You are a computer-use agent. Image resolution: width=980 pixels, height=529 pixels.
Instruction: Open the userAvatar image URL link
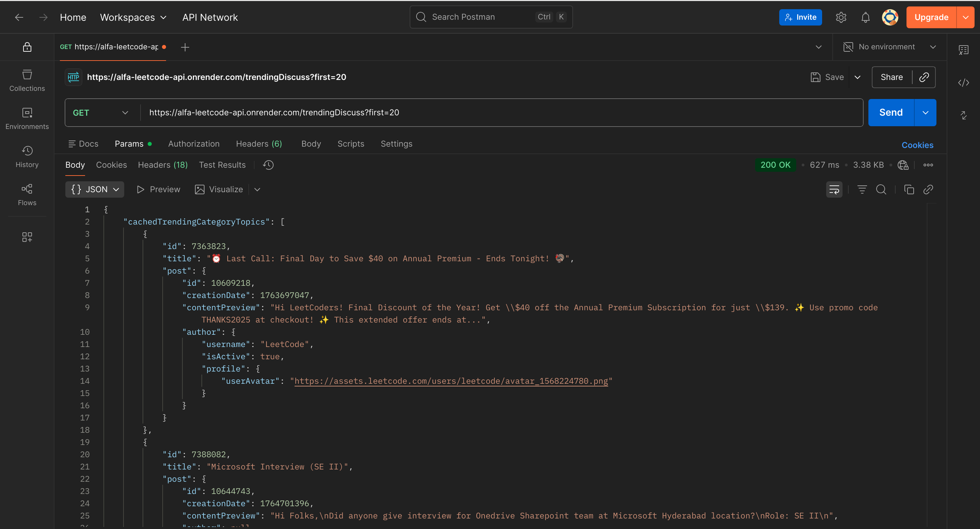point(451,381)
